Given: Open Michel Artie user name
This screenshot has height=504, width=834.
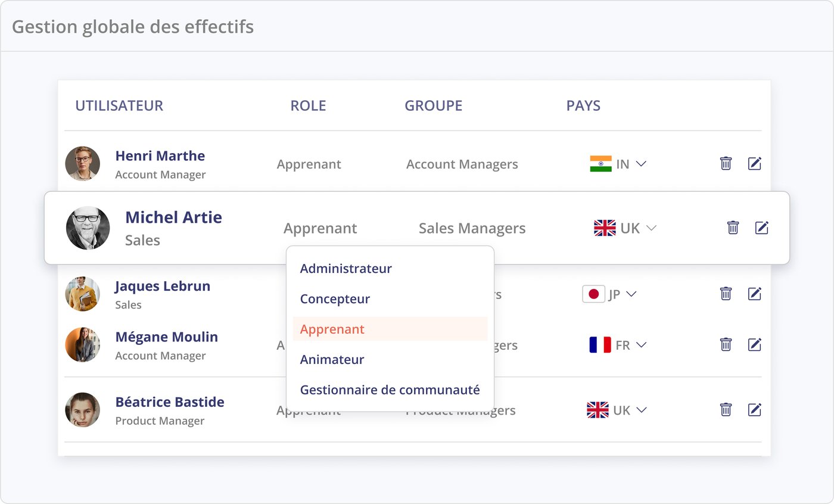Looking at the screenshot, I should pyautogui.click(x=173, y=217).
